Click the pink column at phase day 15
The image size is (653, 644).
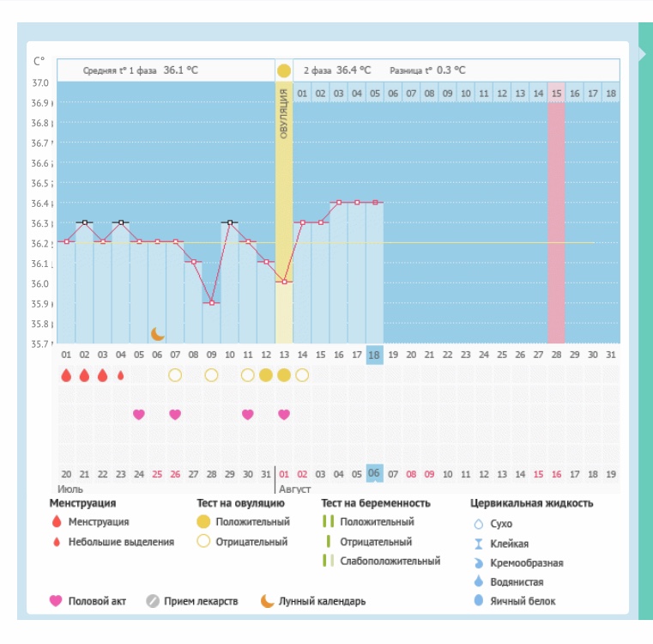click(x=556, y=215)
